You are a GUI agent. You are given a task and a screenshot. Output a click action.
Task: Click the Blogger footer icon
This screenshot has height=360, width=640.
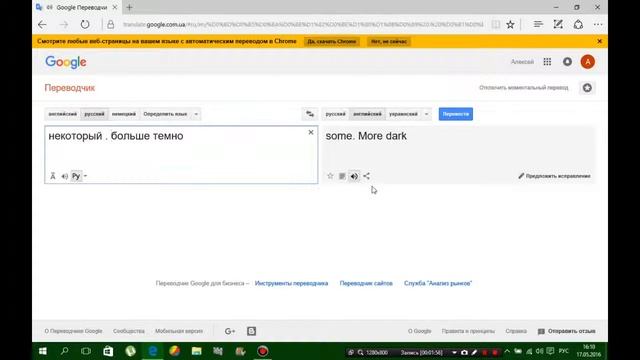pos(251,331)
